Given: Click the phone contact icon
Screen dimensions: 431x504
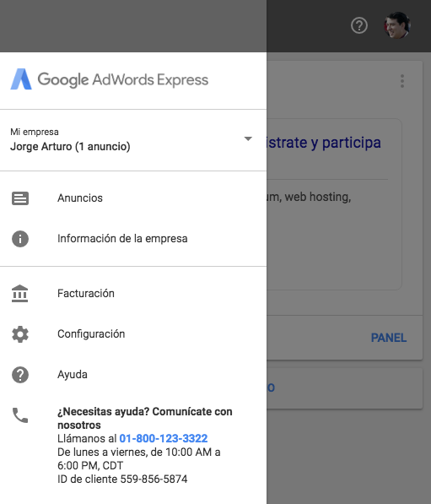Looking at the screenshot, I should tap(20, 415).
